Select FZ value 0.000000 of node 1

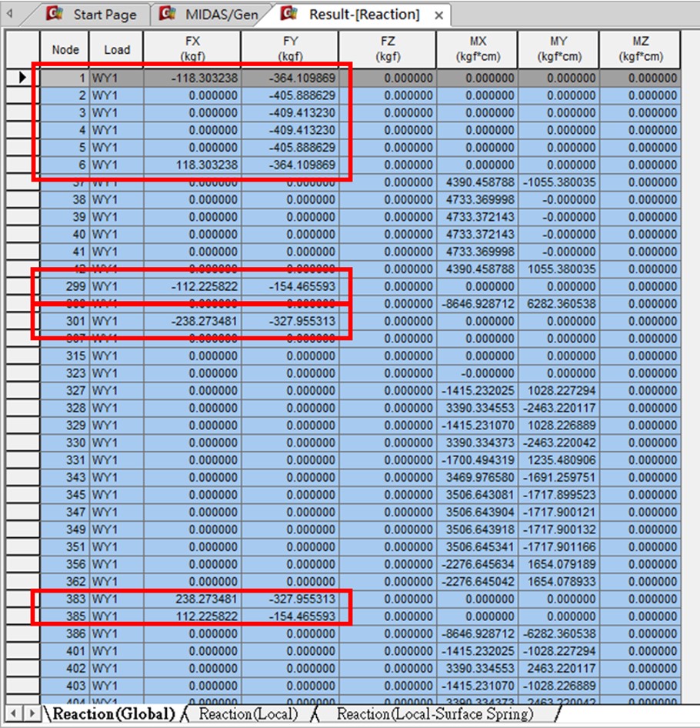[x=388, y=78]
